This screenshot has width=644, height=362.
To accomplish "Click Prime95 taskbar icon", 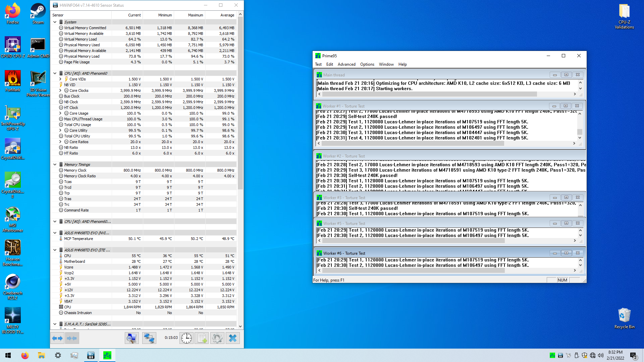I will coord(107,355).
